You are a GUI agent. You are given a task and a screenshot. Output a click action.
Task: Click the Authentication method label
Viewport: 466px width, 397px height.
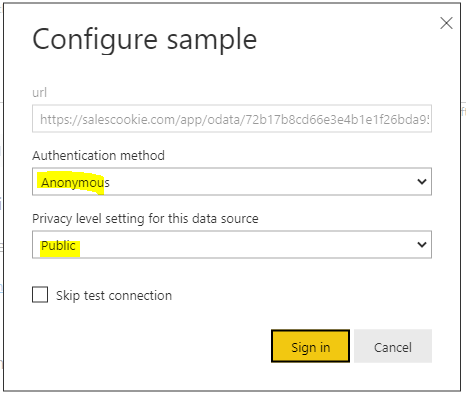[x=98, y=156]
